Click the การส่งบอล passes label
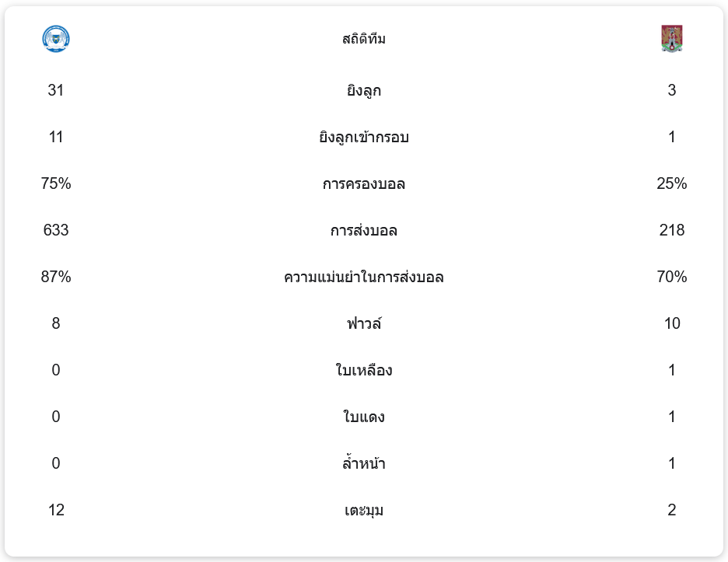This screenshot has height=562, width=728. (364, 231)
